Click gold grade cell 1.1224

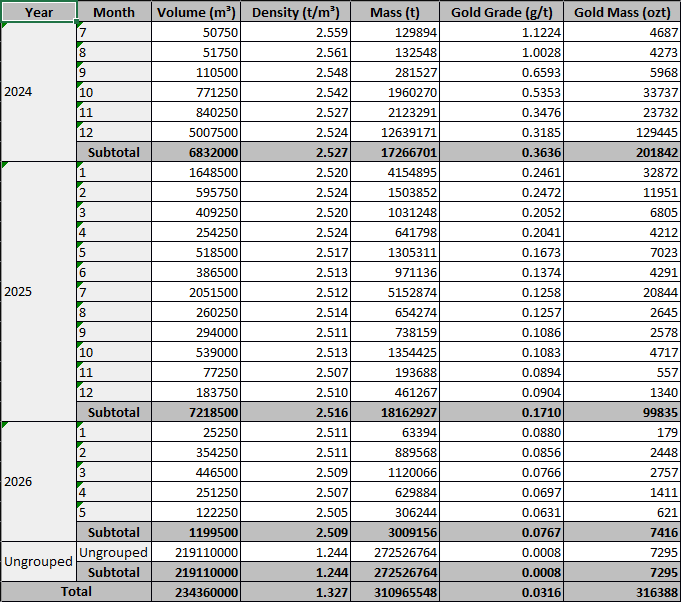click(502, 32)
